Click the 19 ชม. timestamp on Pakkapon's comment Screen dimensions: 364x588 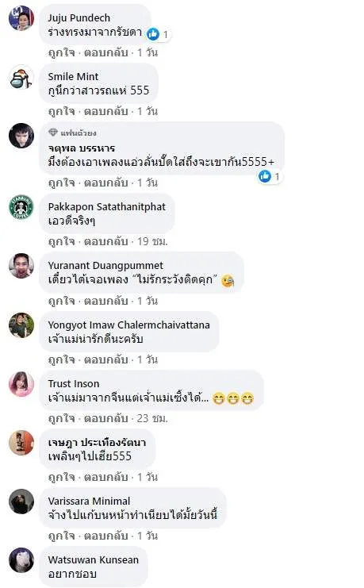[152, 241]
